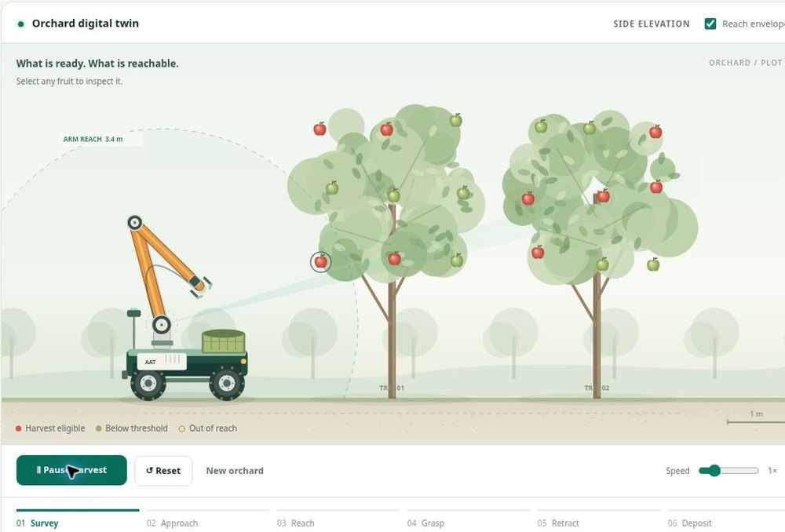Open the 01 Survey step
785x532 pixels.
point(78,520)
